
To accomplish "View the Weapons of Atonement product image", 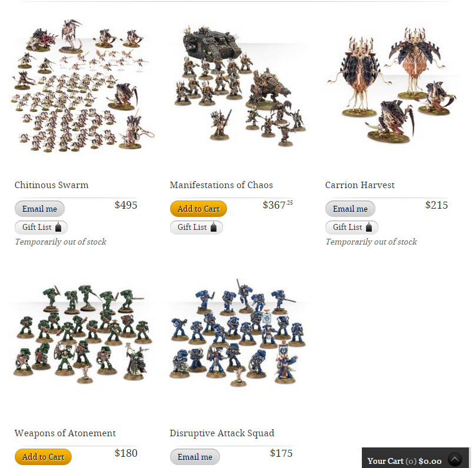I will tap(82, 334).
